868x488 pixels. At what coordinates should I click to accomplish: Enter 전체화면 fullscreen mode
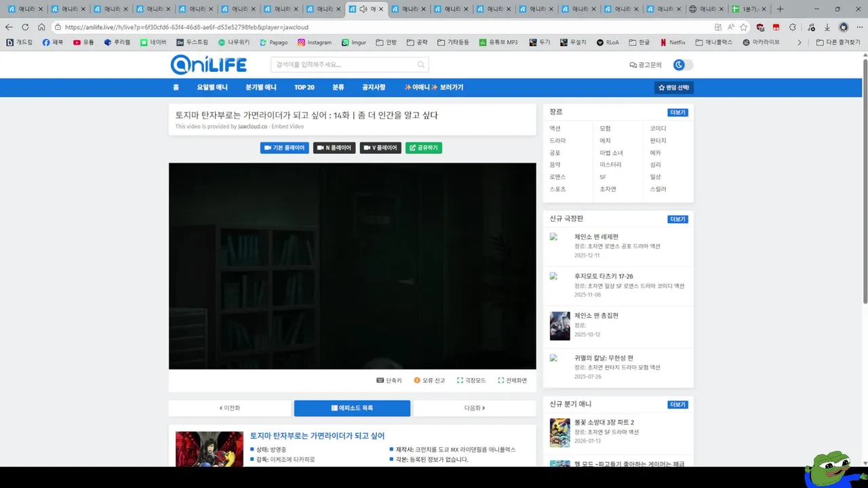tap(512, 380)
